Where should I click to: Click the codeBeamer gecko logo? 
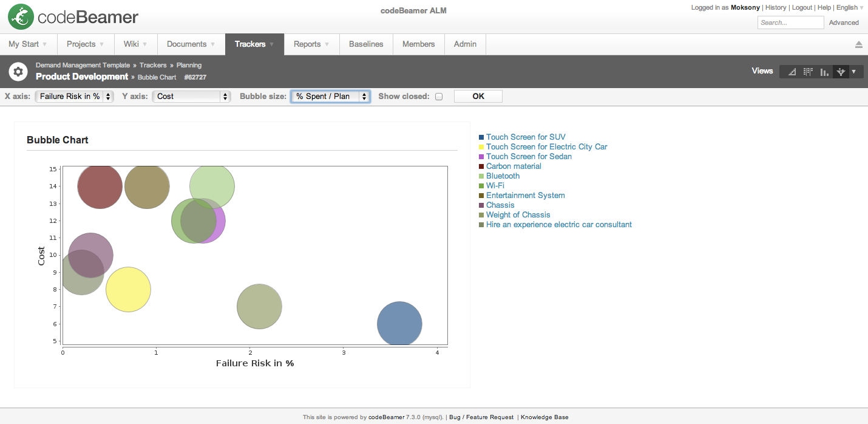(20, 17)
